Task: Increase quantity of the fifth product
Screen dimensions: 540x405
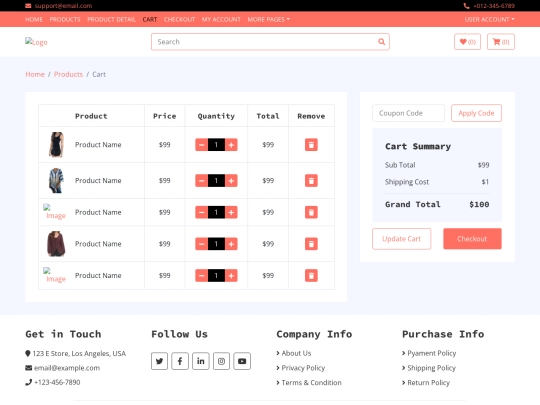Action: (231, 276)
